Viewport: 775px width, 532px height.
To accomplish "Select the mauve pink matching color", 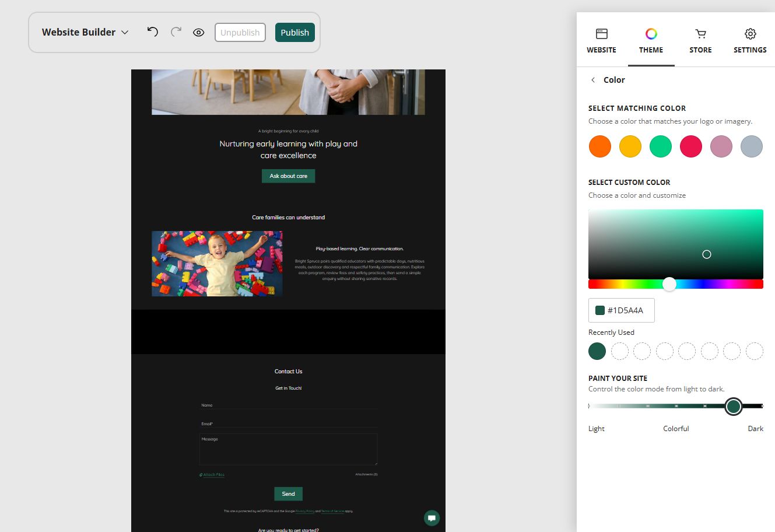I will 721,146.
